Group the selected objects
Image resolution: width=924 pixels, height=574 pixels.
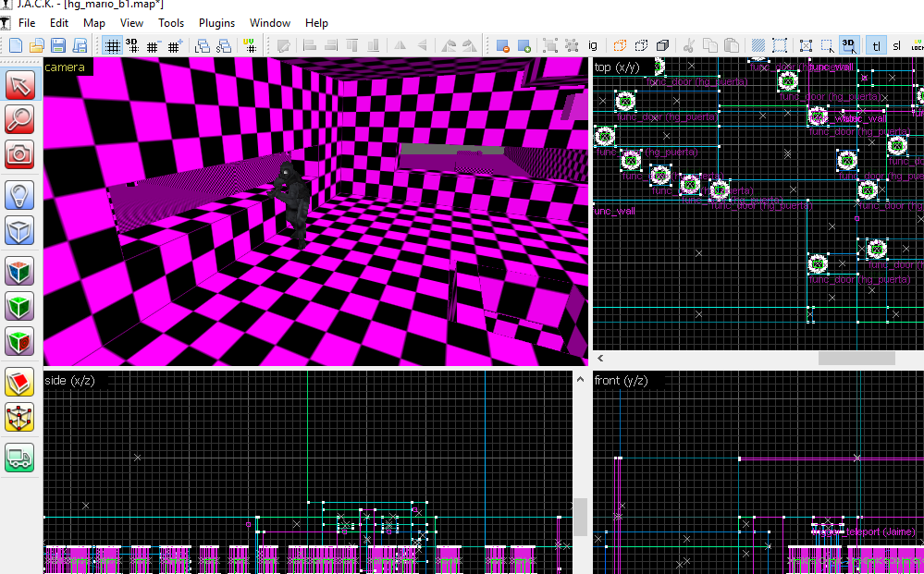tap(550, 45)
